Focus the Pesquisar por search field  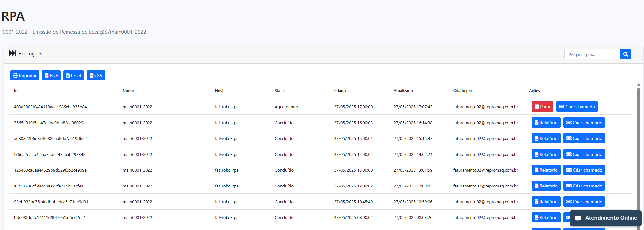click(x=592, y=54)
